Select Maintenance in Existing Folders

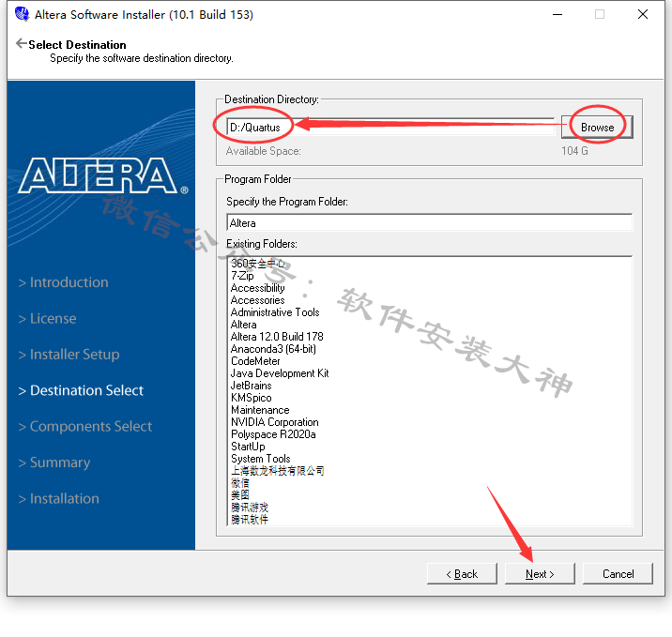260,410
